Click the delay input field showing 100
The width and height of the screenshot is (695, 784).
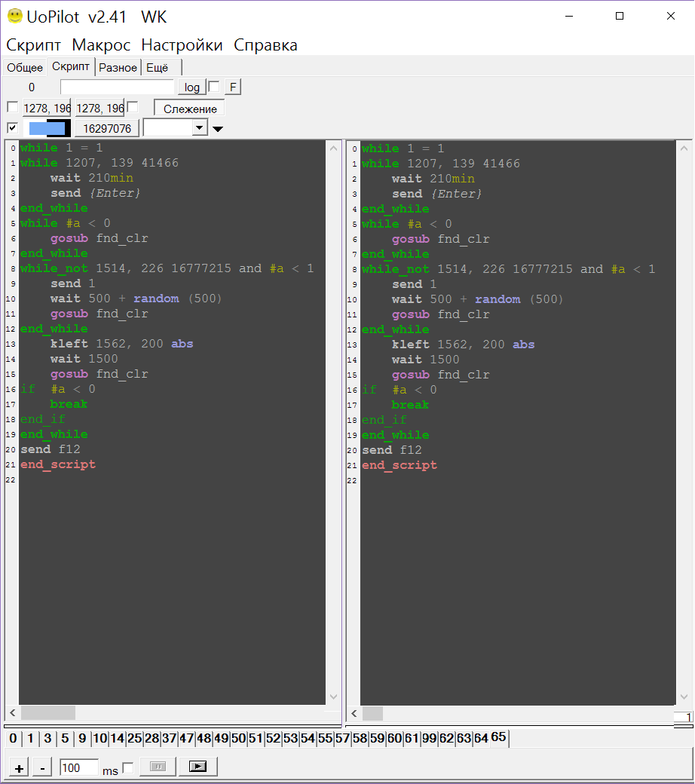[78, 767]
